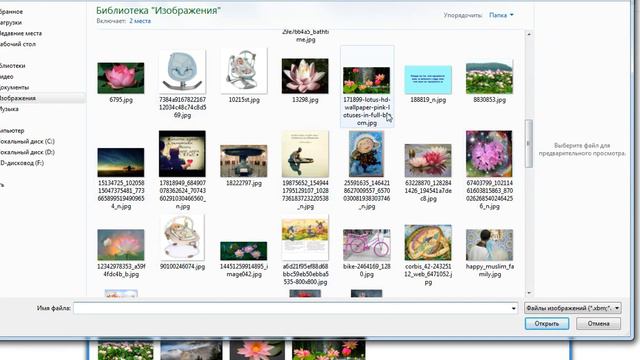Image resolution: width=640 pixels, height=360 pixels.
Task: Select Библиотеки in the navigation pane
Action: tap(12, 66)
